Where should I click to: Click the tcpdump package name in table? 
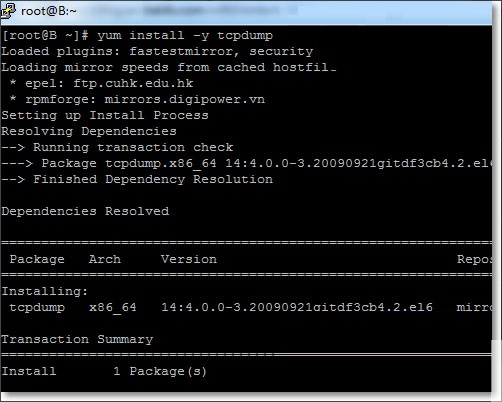[37, 307]
